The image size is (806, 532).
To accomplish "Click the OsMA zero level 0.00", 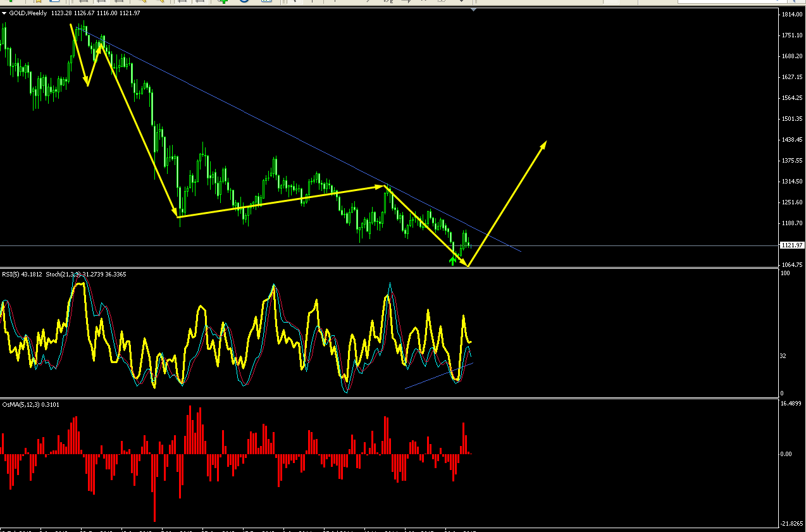I will [x=786, y=454].
